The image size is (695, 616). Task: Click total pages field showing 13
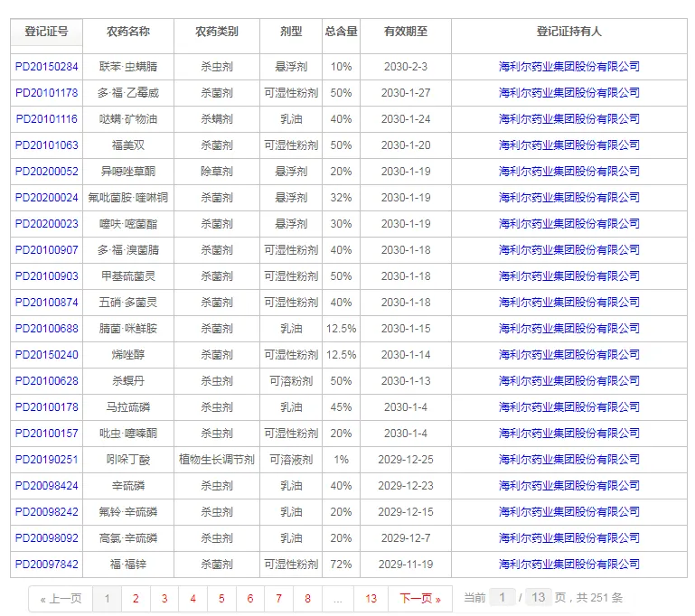pos(539,598)
